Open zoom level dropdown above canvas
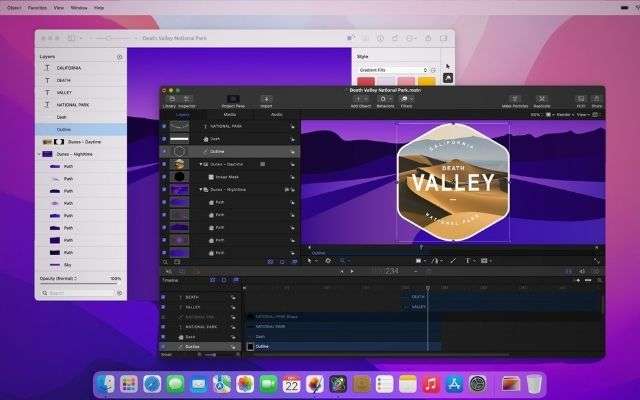640x400 pixels. coord(536,115)
